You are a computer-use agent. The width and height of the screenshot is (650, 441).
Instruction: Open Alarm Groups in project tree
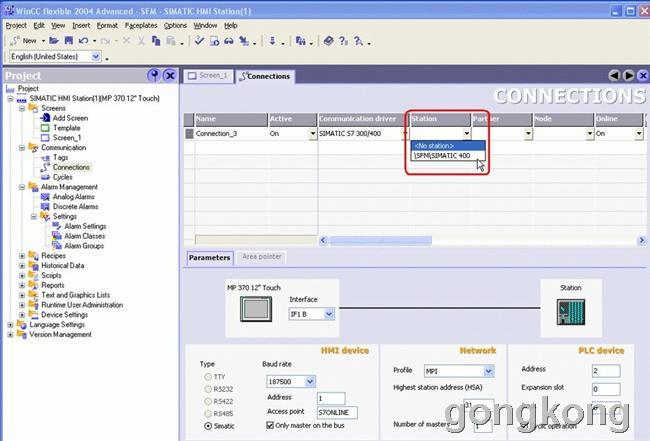tap(84, 246)
